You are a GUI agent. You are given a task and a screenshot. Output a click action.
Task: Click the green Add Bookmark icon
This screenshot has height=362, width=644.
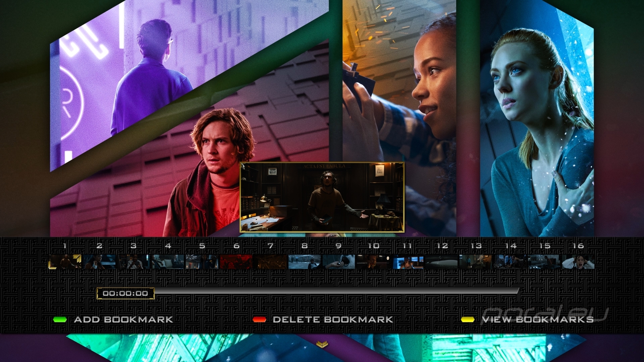pos(60,319)
